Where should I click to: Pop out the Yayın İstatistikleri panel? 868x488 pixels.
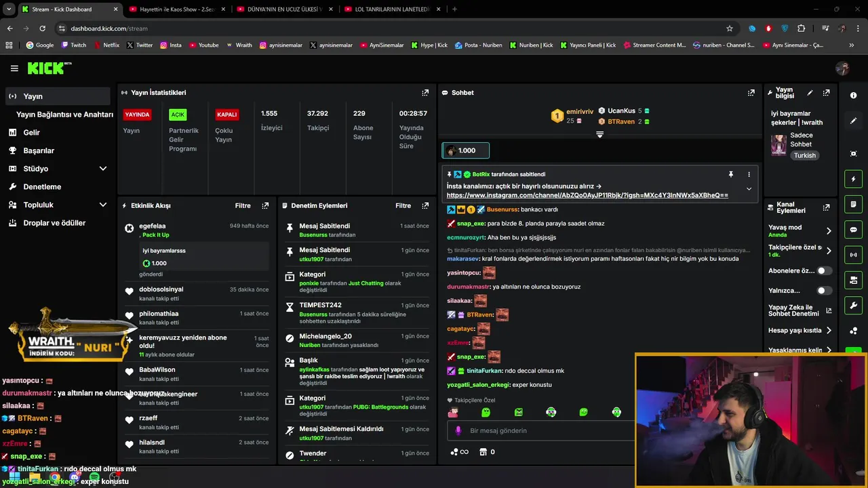coord(425,93)
